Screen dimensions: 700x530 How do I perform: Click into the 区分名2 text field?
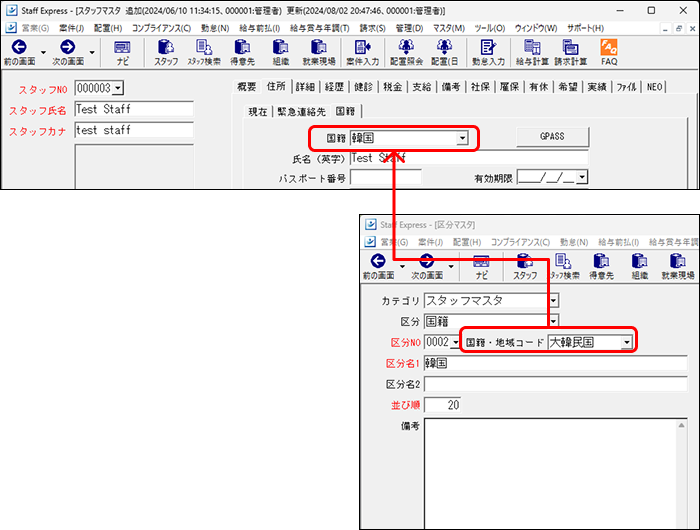pos(555,384)
